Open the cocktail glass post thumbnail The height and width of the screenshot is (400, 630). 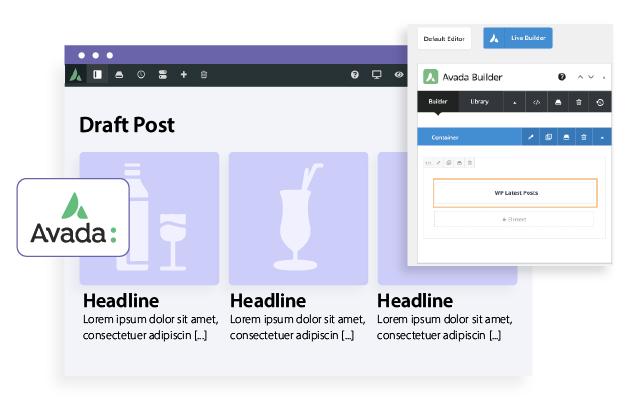[299, 218]
